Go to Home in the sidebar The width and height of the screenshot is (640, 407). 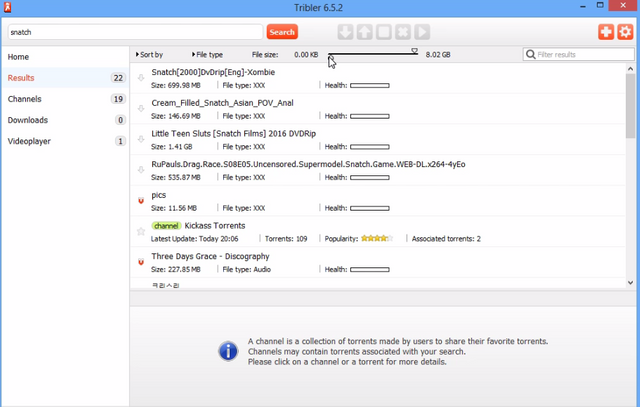18,57
